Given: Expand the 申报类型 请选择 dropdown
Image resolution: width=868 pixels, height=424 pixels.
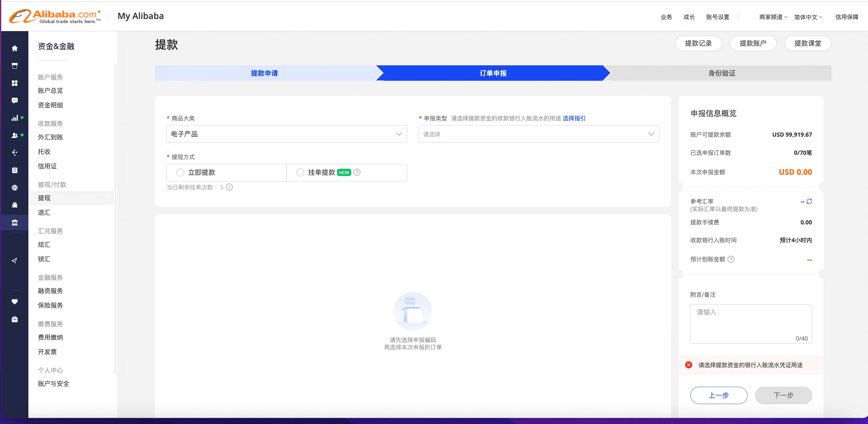Looking at the screenshot, I should [x=538, y=134].
